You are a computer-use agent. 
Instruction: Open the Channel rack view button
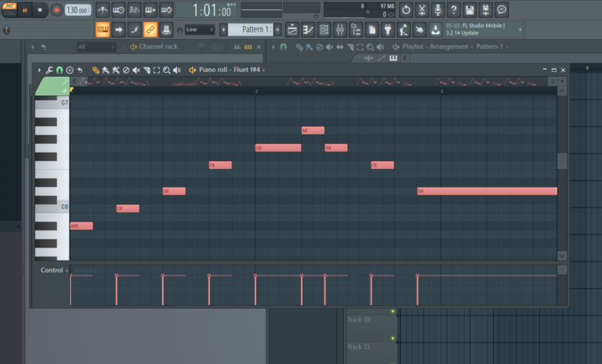(x=324, y=30)
